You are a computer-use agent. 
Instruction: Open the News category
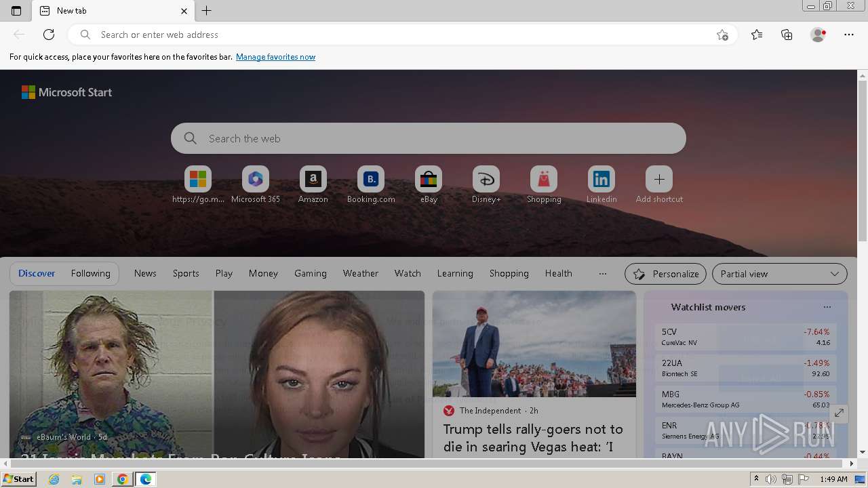point(145,273)
